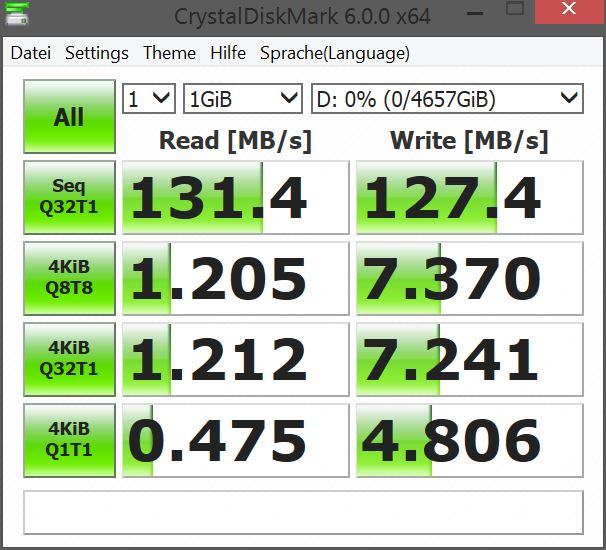Open the Theme menu

tap(169, 53)
